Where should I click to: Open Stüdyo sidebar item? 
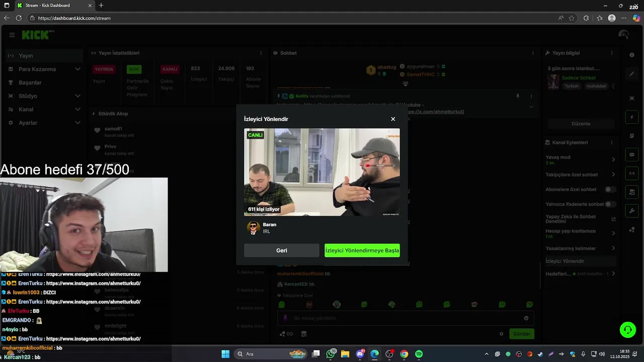44,96
